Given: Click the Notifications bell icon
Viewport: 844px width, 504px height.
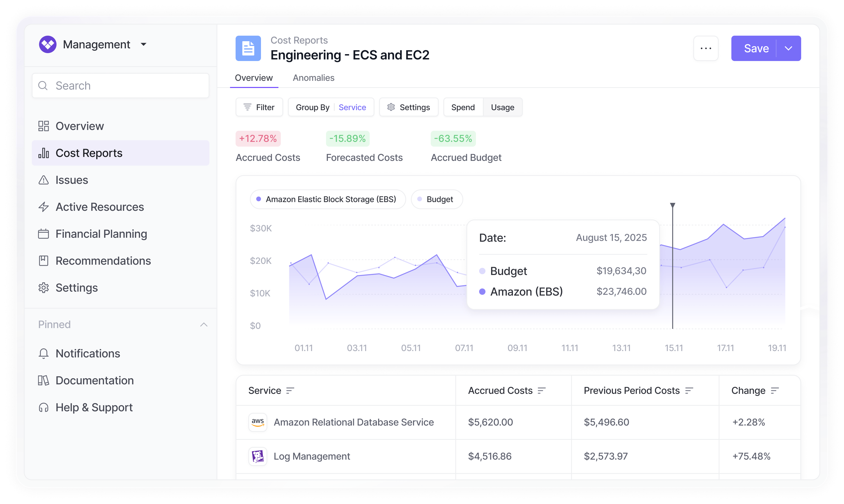Looking at the screenshot, I should tap(44, 353).
